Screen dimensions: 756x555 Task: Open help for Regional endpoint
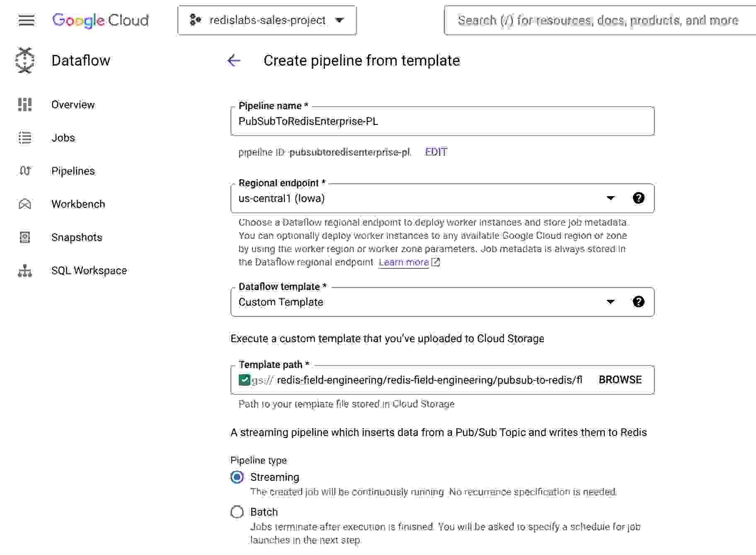pyautogui.click(x=638, y=198)
